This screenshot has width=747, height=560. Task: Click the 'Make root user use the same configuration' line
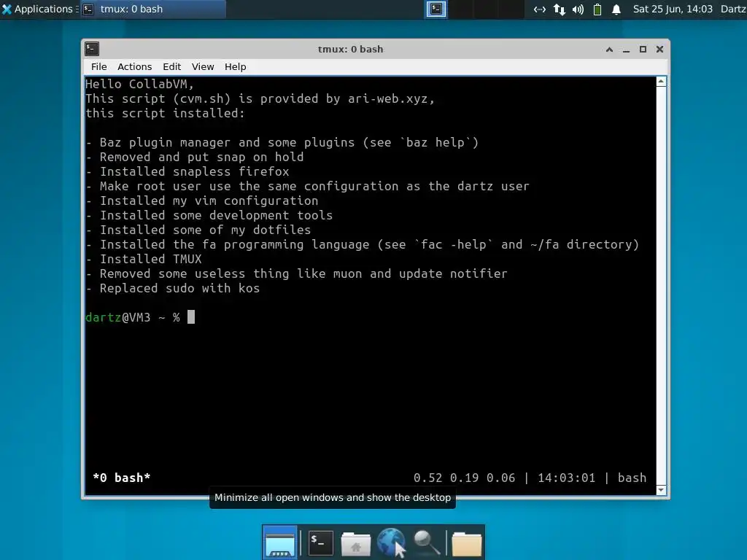coord(307,186)
